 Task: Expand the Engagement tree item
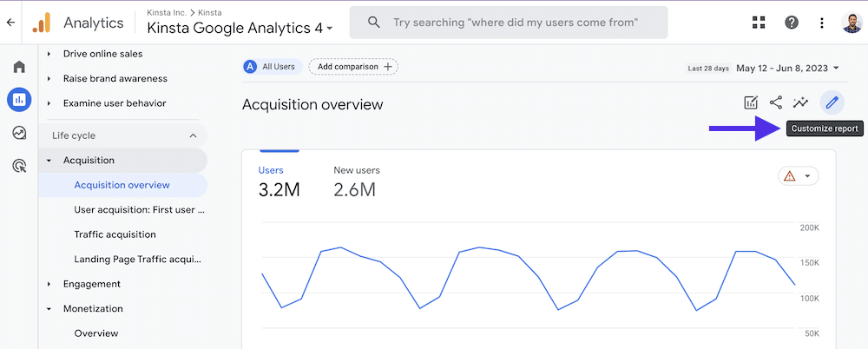(49, 284)
